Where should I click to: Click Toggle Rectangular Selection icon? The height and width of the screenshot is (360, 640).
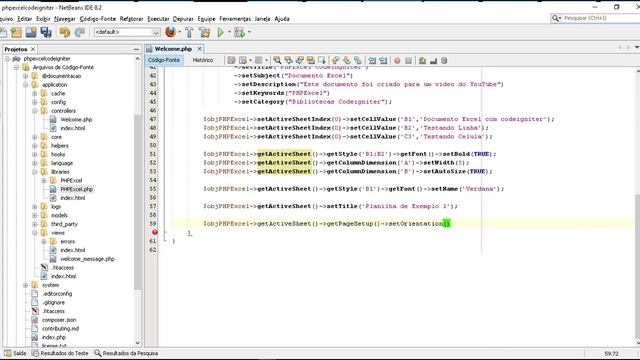tap(322, 61)
